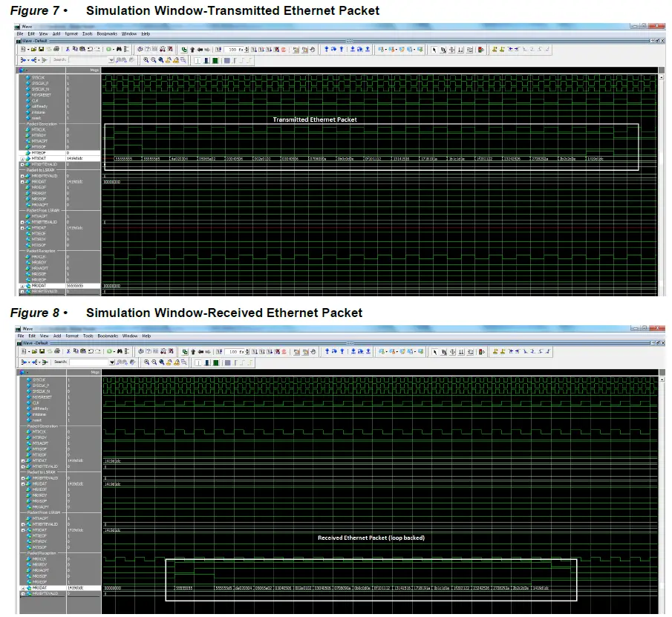
Task: Select the Zoom Full icon
Action: (x=160, y=60)
